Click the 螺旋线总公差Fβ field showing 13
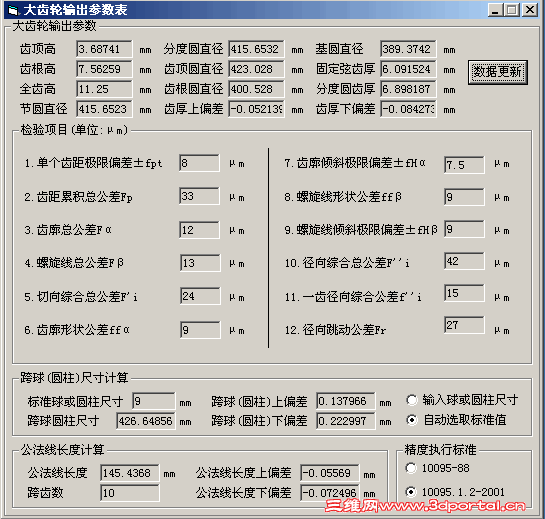The image size is (545, 519). (x=200, y=263)
